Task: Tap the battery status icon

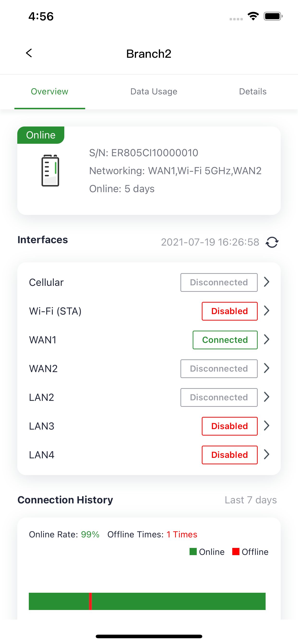Action: [273, 16]
